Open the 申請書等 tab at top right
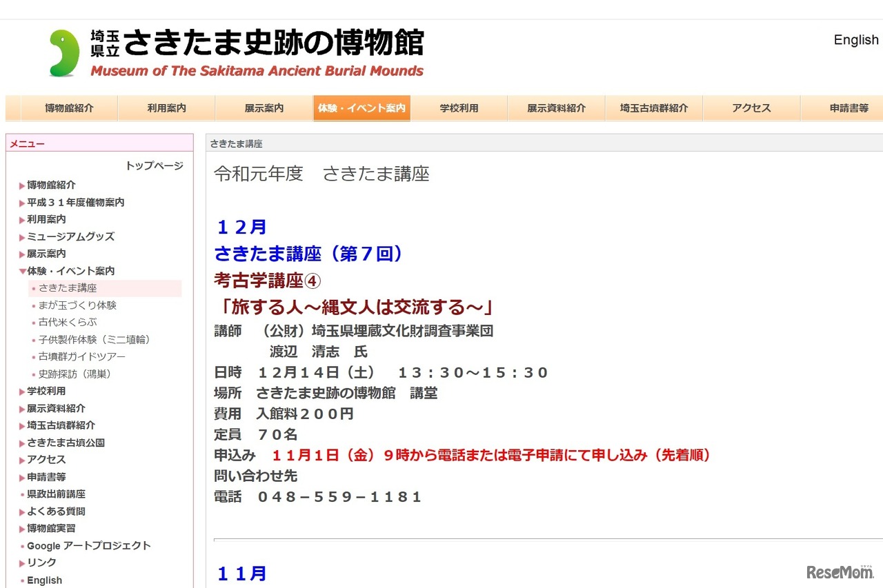This screenshot has height=588, width=883. pos(849,108)
